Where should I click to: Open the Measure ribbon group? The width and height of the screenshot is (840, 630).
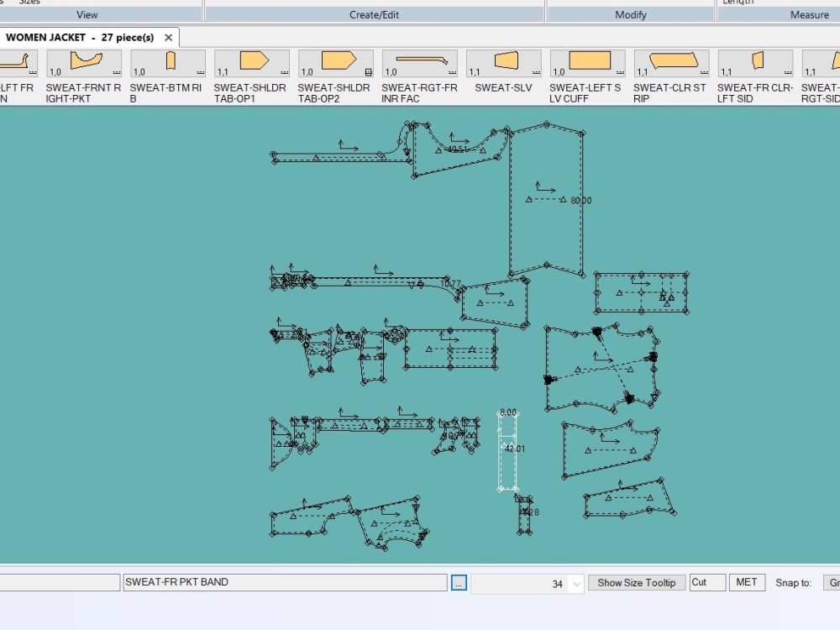pos(809,15)
